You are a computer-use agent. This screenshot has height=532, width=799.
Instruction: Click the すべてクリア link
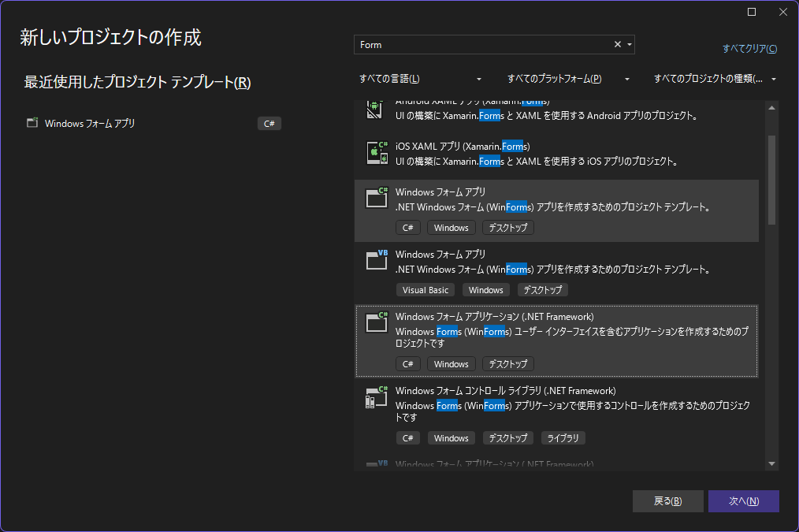pyautogui.click(x=749, y=49)
